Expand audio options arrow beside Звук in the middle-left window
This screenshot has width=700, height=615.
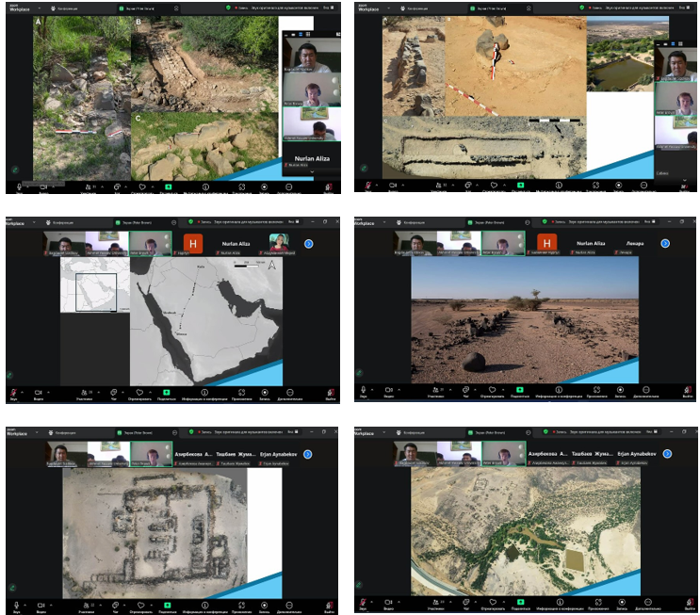pyautogui.click(x=23, y=390)
